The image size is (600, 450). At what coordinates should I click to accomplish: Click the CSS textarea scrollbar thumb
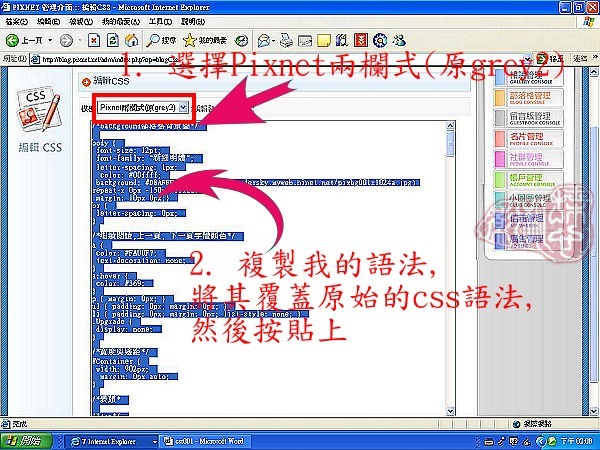click(x=450, y=143)
